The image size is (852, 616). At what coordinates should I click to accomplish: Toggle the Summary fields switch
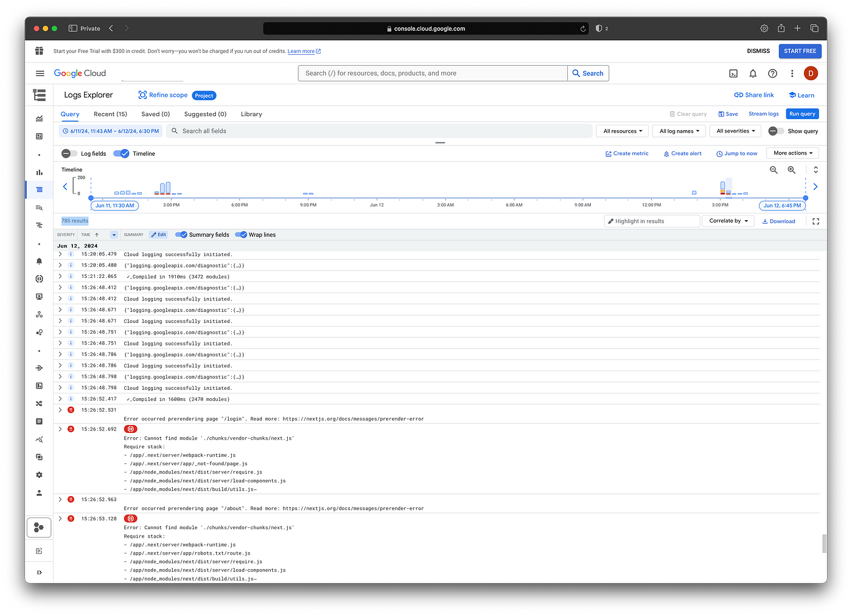pos(181,235)
